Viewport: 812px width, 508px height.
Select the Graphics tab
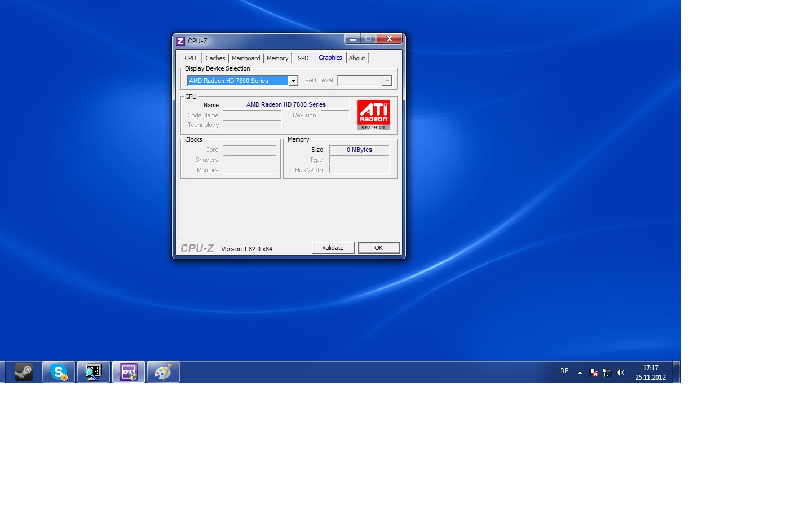330,58
